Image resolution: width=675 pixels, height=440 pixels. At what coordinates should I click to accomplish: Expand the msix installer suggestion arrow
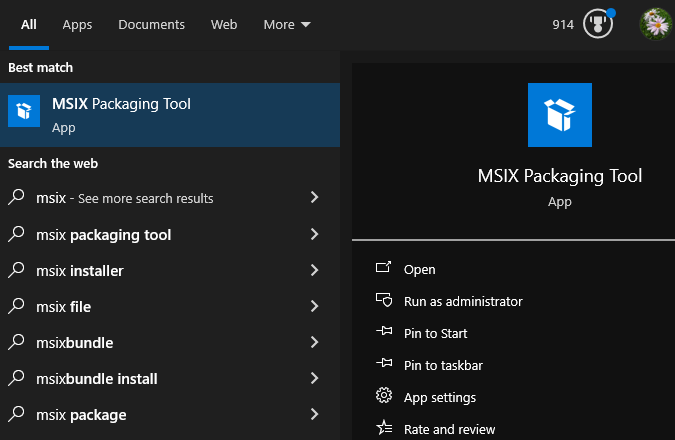314,270
